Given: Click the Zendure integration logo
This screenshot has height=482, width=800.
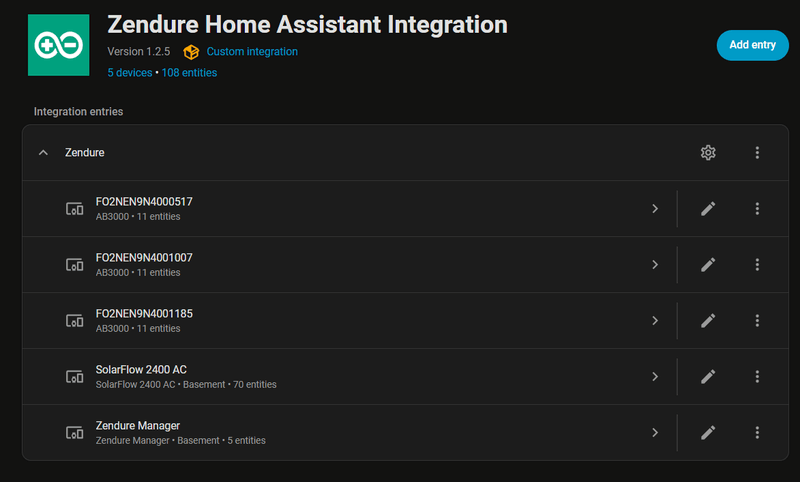Looking at the screenshot, I should (58, 45).
